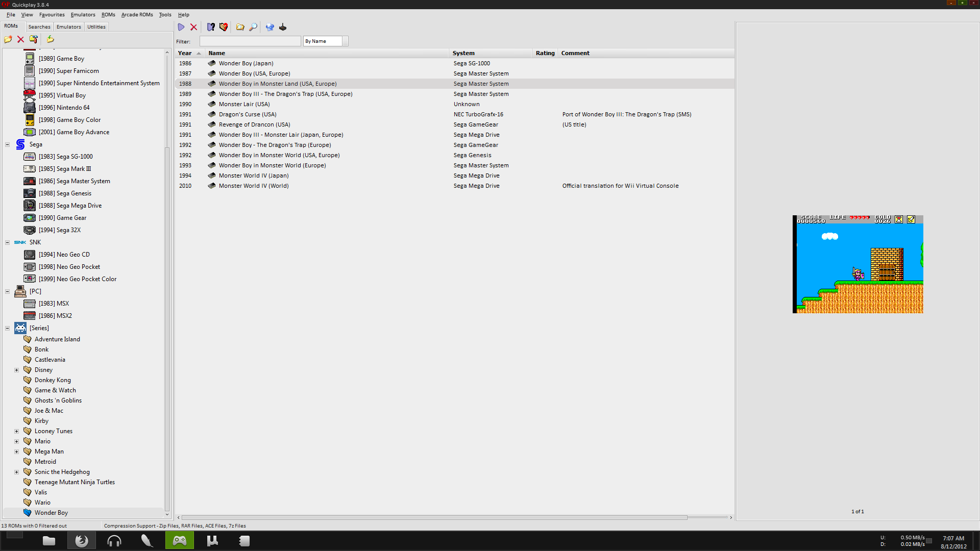The image size is (980, 551).
Task: Click the folder properties hammer icon in sidebar
Action: click(34, 39)
